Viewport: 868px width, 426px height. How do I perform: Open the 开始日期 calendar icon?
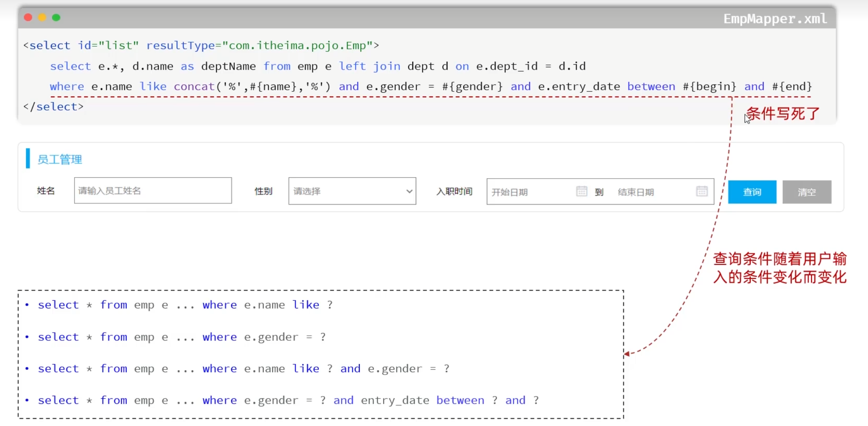[x=581, y=191]
